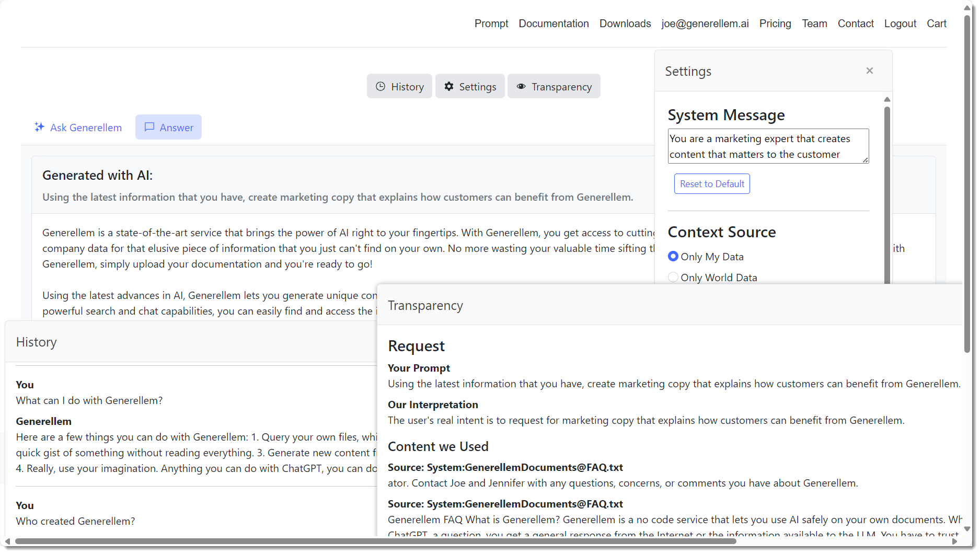Close the Settings panel with the X
The width and height of the screenshot is (980, 554).
click(x=869, y=71)
